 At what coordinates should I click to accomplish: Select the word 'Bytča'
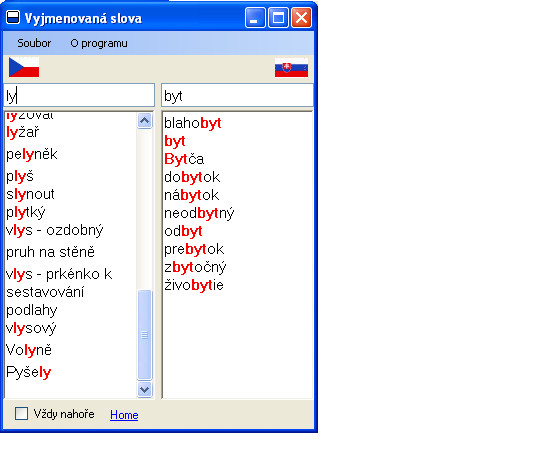184,159
